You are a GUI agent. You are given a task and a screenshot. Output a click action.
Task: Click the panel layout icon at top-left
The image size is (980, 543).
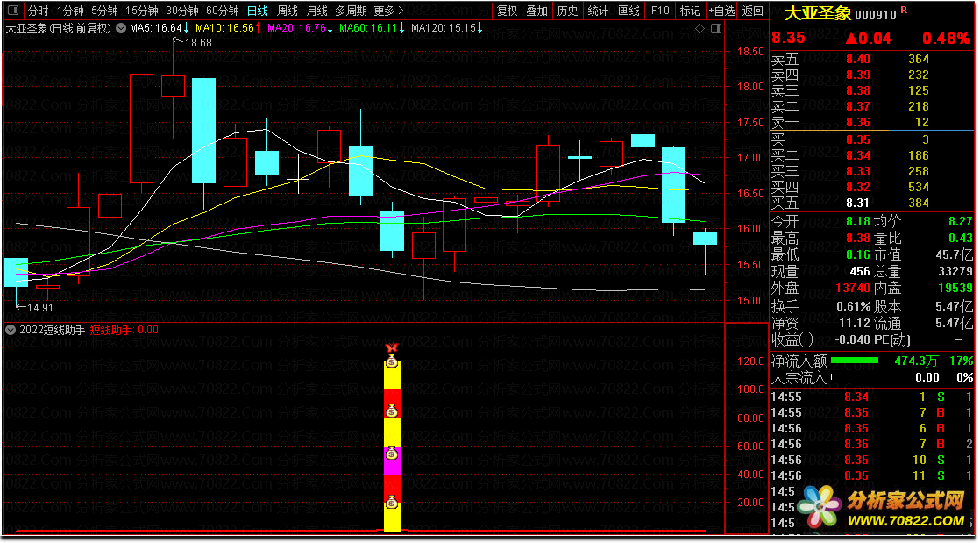[x=12, y=11]
